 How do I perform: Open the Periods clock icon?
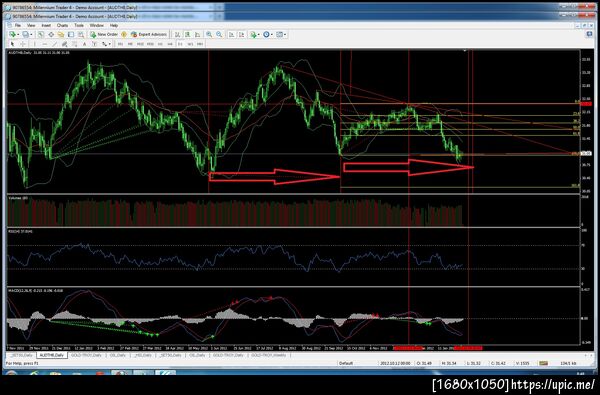point(266,34)
